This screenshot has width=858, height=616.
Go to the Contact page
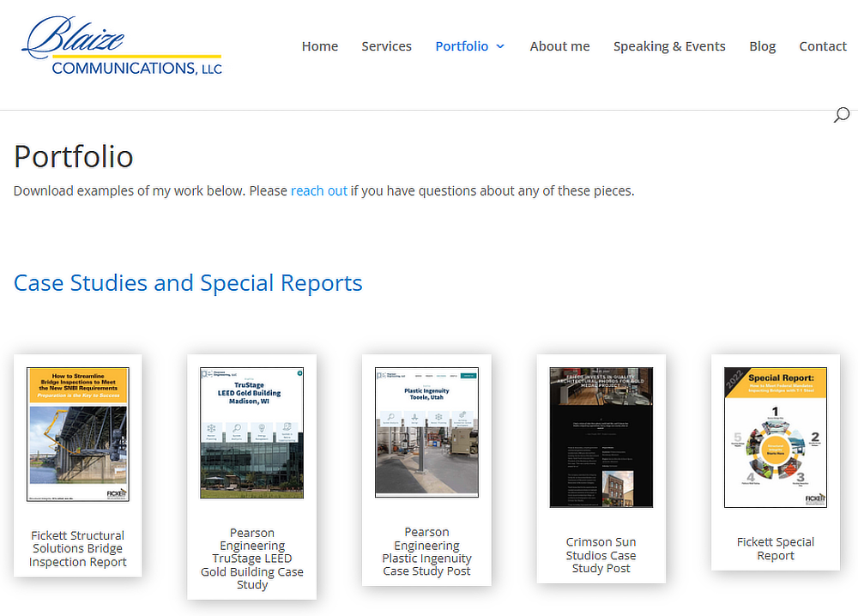pos(823,46)
